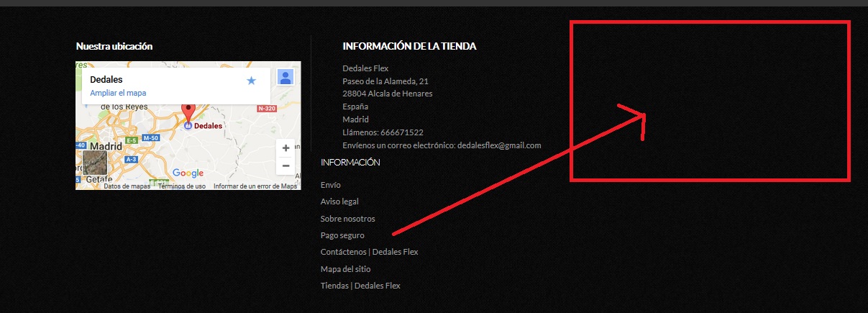Zoom out of the map with minus button

click(285, 166)
